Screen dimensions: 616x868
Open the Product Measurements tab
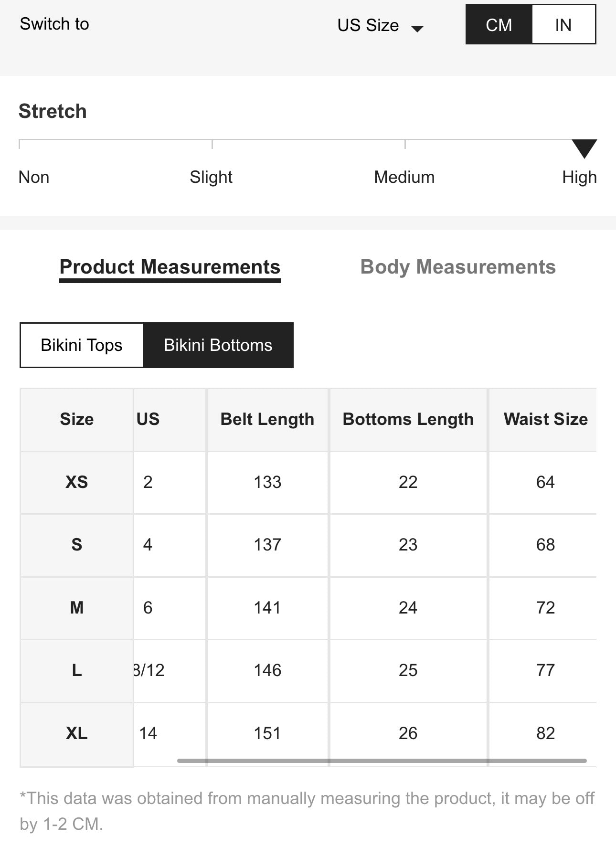click(170, 267)
